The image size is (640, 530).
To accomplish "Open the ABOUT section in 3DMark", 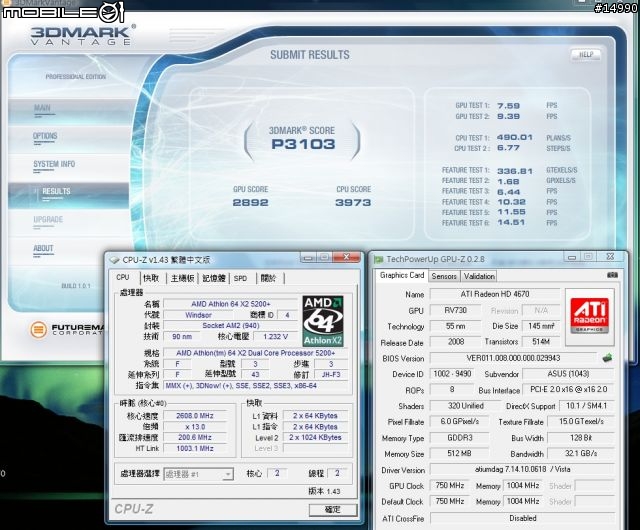I will click(x=43, y=248).
